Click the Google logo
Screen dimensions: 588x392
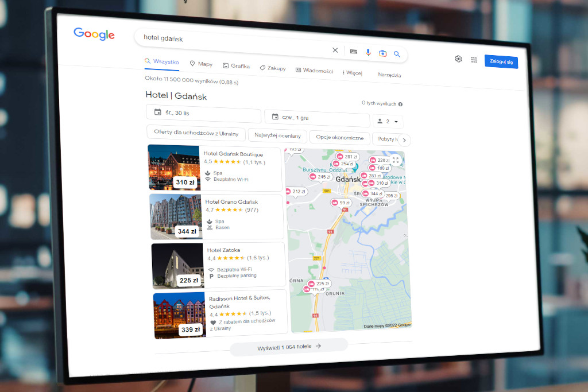point(94,34)
